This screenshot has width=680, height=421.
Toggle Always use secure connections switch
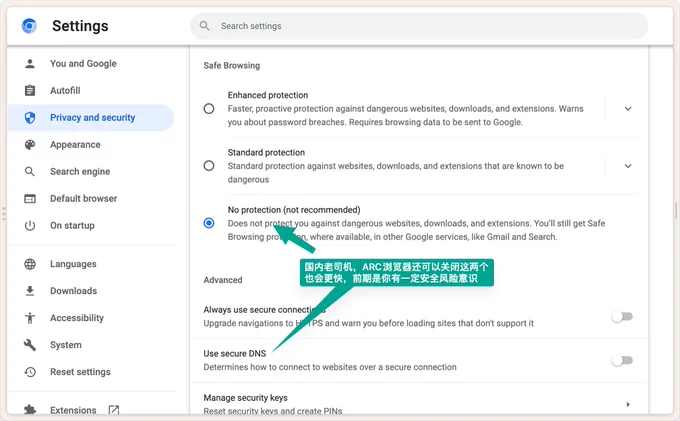pyautogui.click(x=622, y=317)
